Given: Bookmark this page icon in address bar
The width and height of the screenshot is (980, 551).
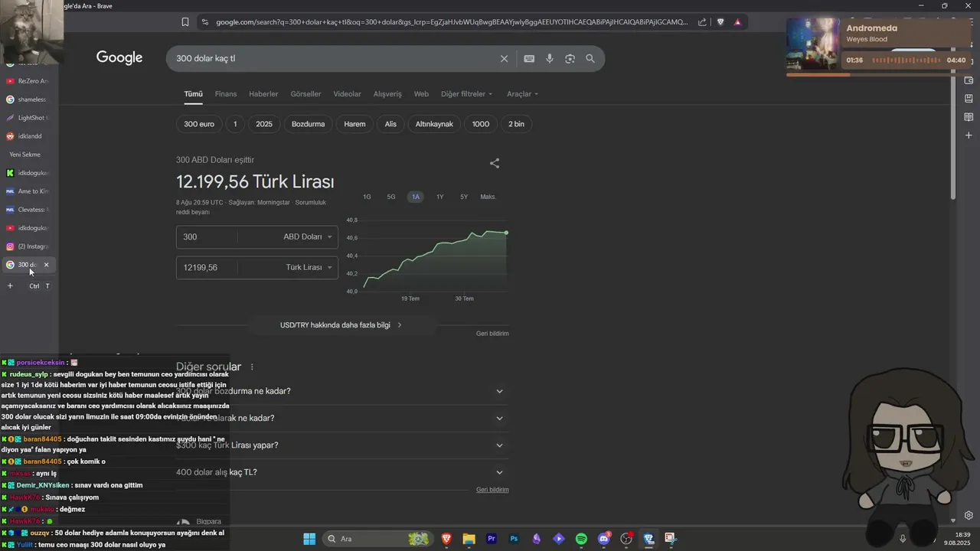Looking at the screenshot, I should pos(185,22).
